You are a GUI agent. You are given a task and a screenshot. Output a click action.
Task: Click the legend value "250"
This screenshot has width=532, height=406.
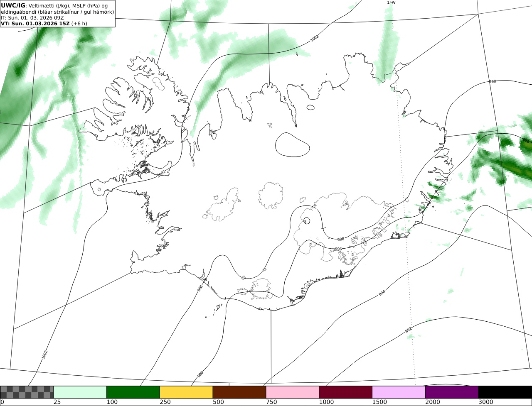point(165,402)
